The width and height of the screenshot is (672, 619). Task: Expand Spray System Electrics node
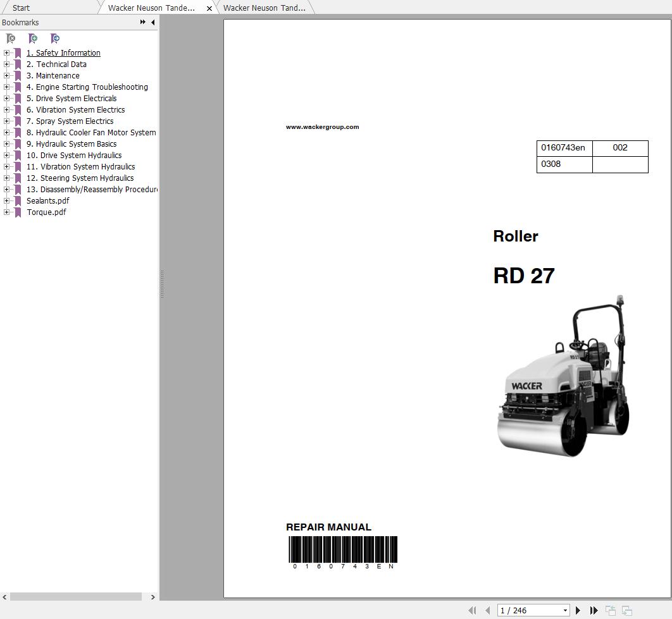[6, 121]
